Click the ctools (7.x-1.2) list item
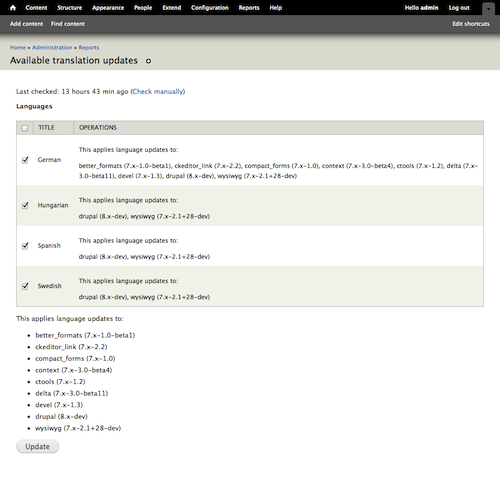The width and height of the screenshot is (500, 487). pyautogui.click(x=60, y=382)
